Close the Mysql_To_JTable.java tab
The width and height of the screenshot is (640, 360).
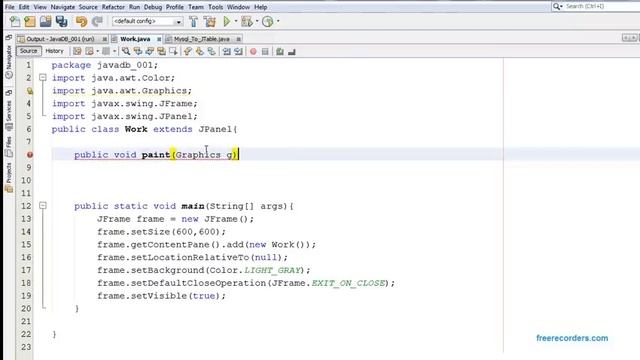pos(239,39)
